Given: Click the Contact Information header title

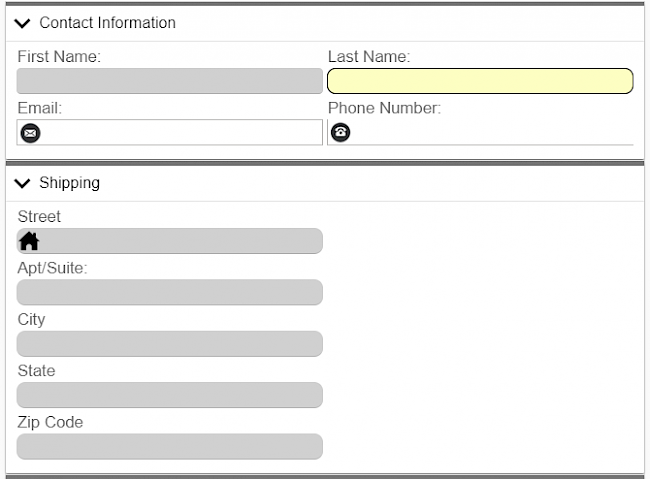Looking at the screenshot, I should tap(107, 23).
